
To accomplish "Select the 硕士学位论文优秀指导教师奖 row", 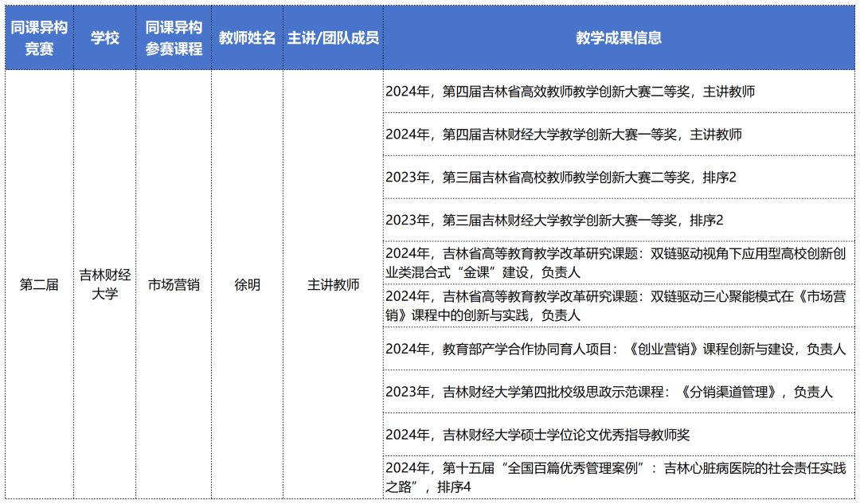I will pos(619,435).
